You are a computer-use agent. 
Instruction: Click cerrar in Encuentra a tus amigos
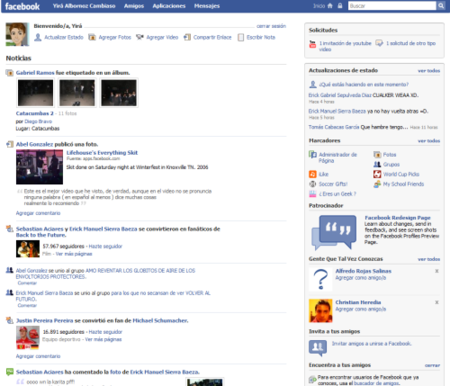tap(432, 365)
